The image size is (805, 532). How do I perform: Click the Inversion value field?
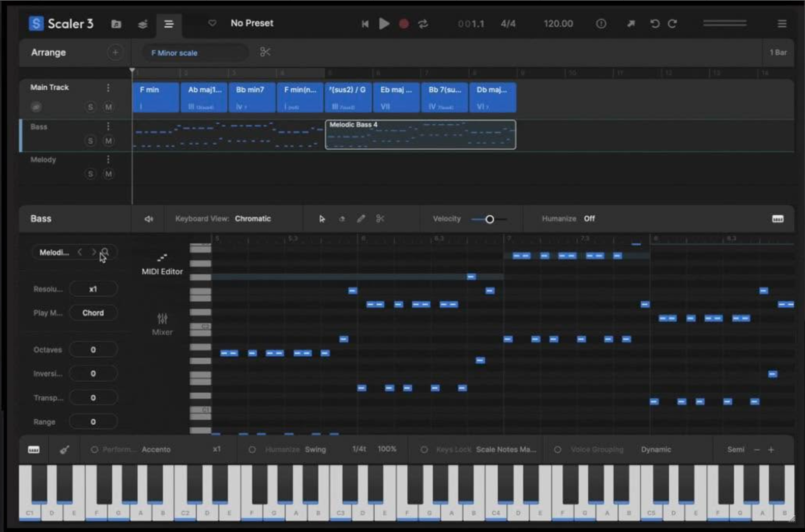(93, 374)
